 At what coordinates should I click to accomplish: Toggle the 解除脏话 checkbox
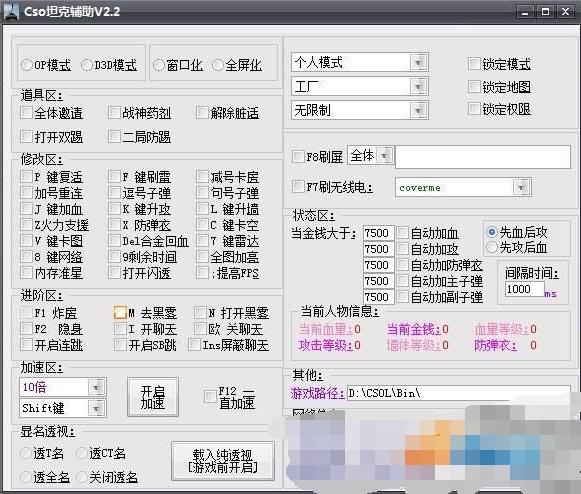pos(202,112)
